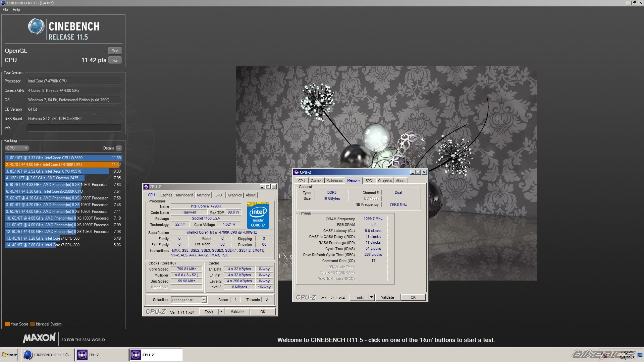
Task: Switch to Caches tab in processor CPU-Z window
Action: [166, 195]
